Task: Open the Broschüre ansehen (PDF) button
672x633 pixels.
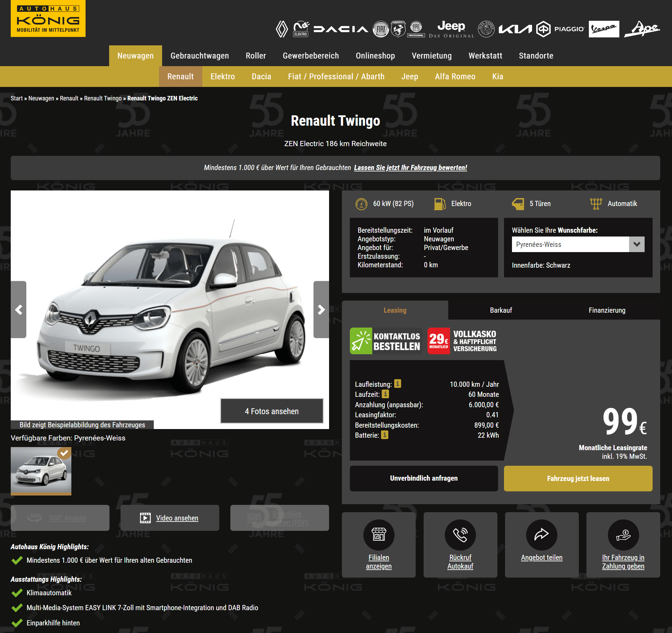Action: pyautogui.click(x=280, y=518)
